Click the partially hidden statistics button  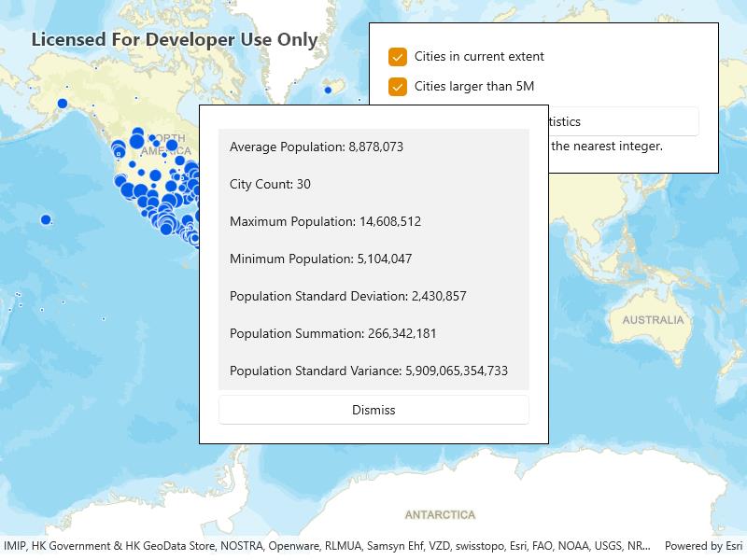623,121
